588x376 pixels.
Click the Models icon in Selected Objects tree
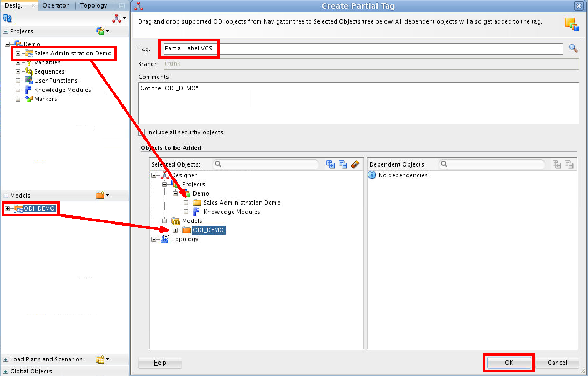[176, 221]
